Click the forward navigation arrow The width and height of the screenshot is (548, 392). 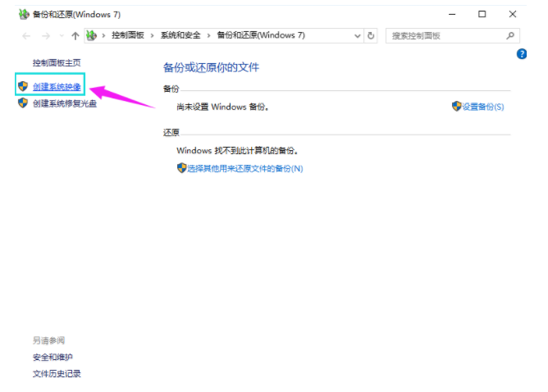(44, 36)
